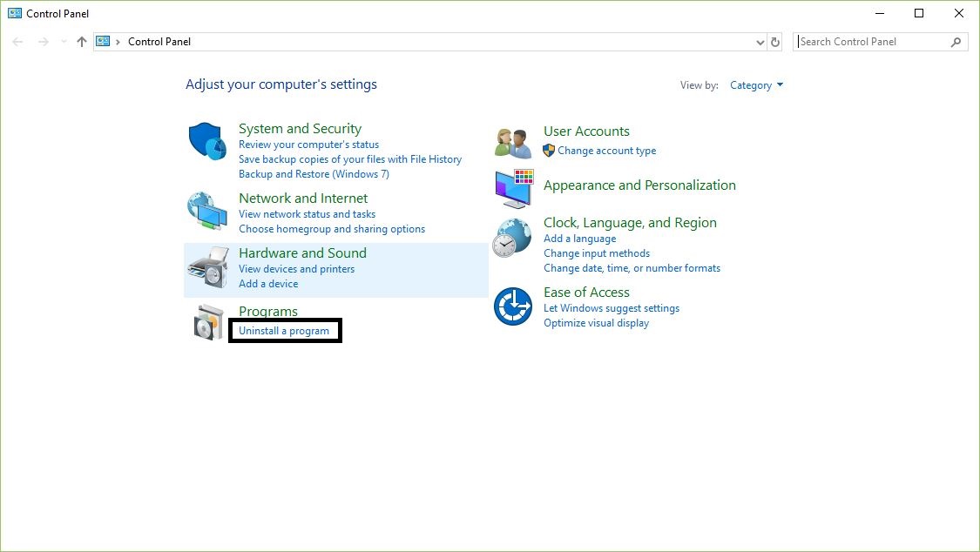
Task: Click Change input methods link
Action: [597, 253]
